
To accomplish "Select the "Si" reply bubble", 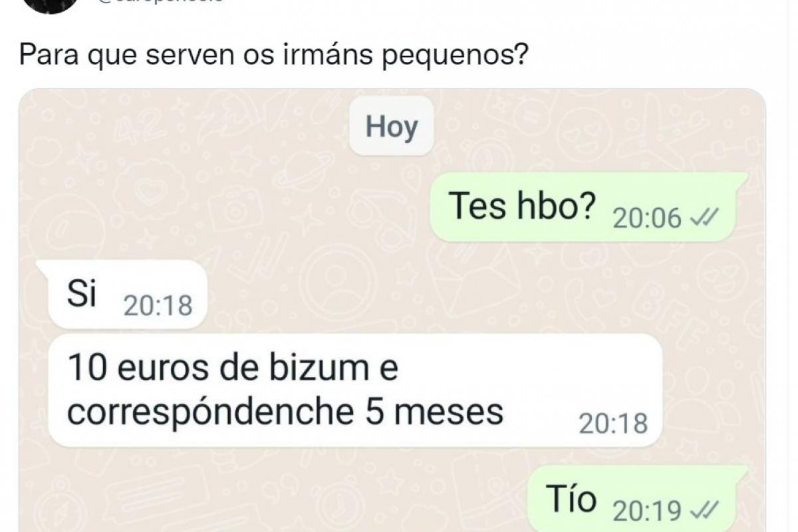I will 128,295.
